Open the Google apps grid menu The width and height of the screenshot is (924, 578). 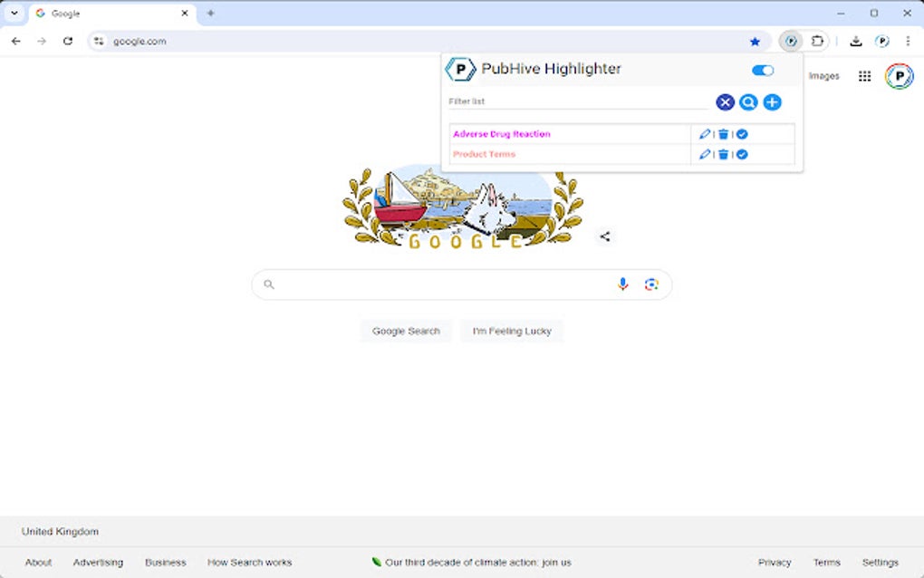(866, 76)
